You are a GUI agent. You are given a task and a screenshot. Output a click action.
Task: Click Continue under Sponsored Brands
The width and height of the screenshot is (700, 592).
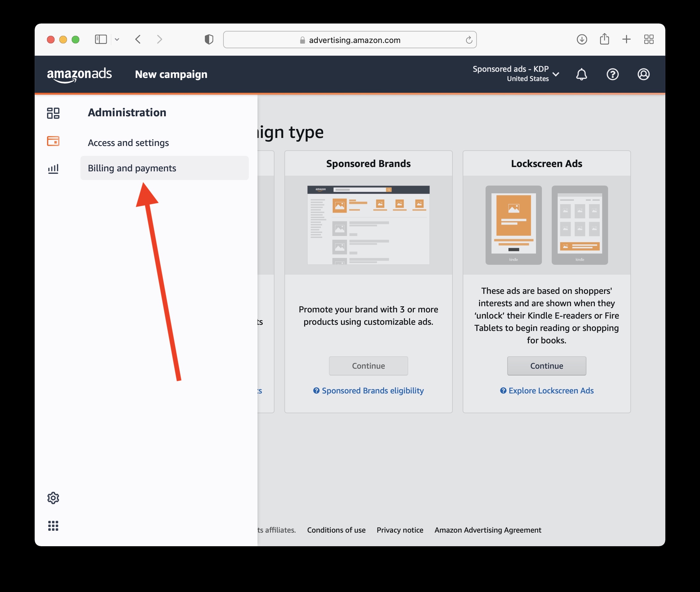coord(368,366)
